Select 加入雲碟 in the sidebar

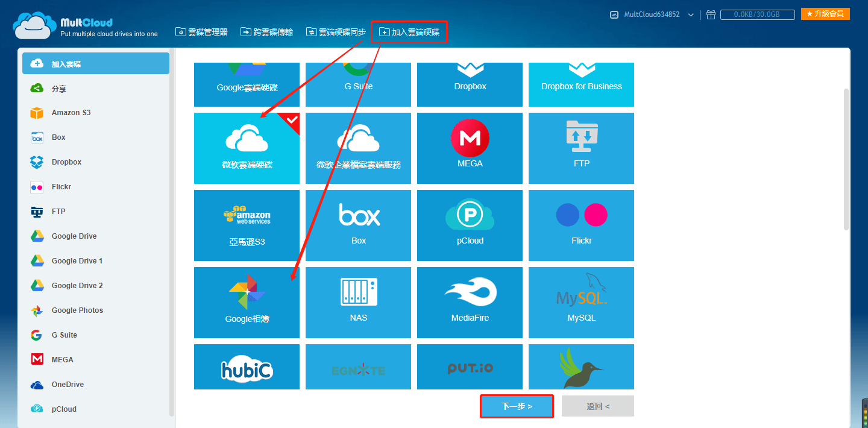tap(96, 63)
